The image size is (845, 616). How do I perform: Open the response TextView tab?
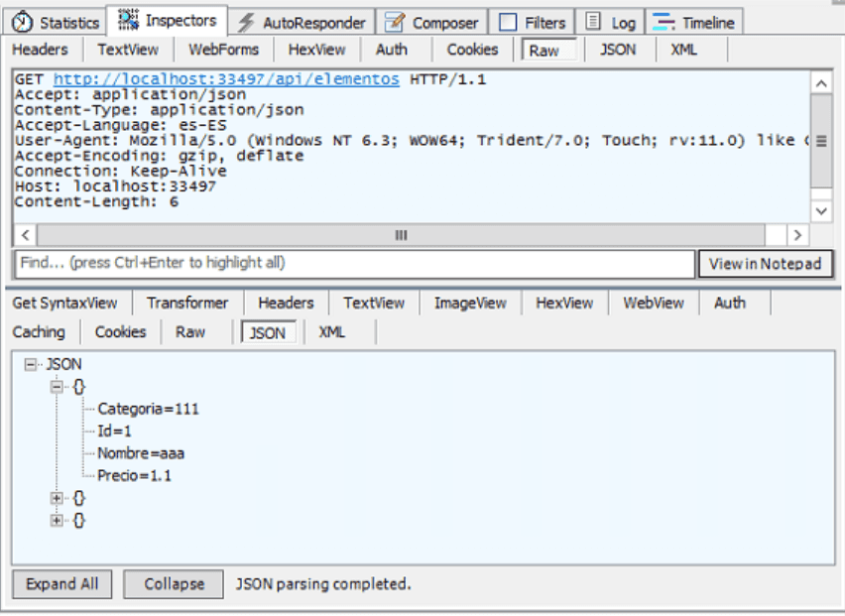click(x=374, y=303)
